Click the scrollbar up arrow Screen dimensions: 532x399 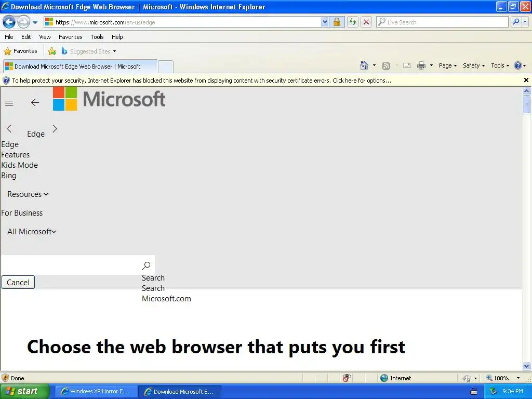526,91
